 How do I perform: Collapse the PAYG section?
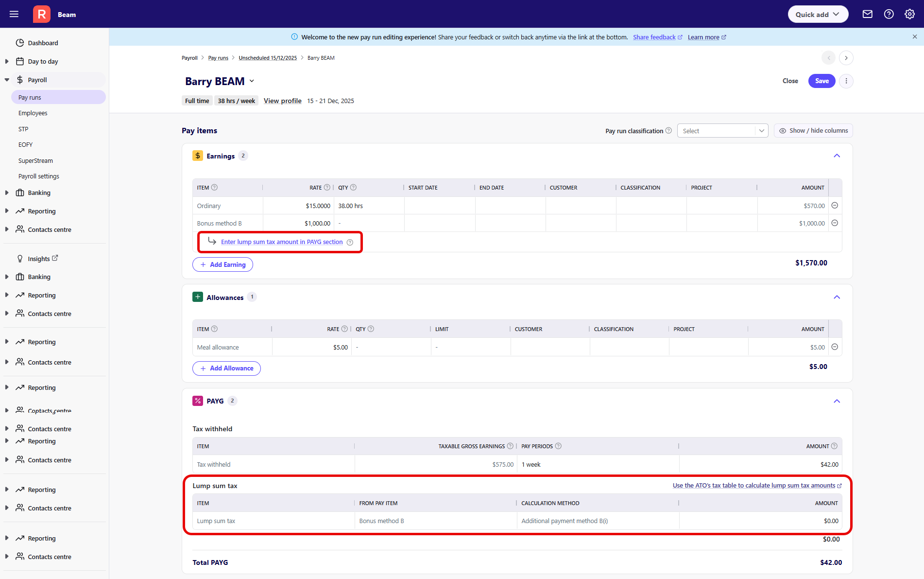(x=837, y=401)
